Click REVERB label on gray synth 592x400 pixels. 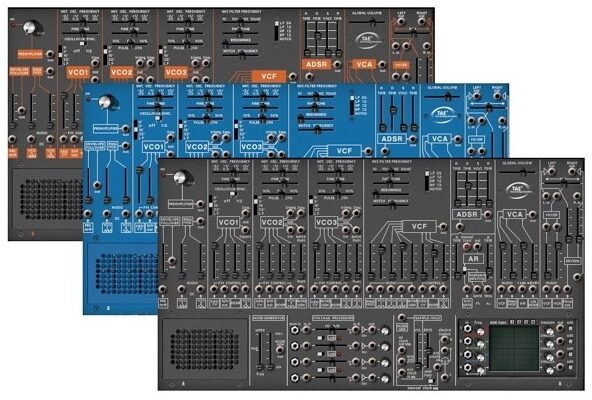[x=572, y=261]
